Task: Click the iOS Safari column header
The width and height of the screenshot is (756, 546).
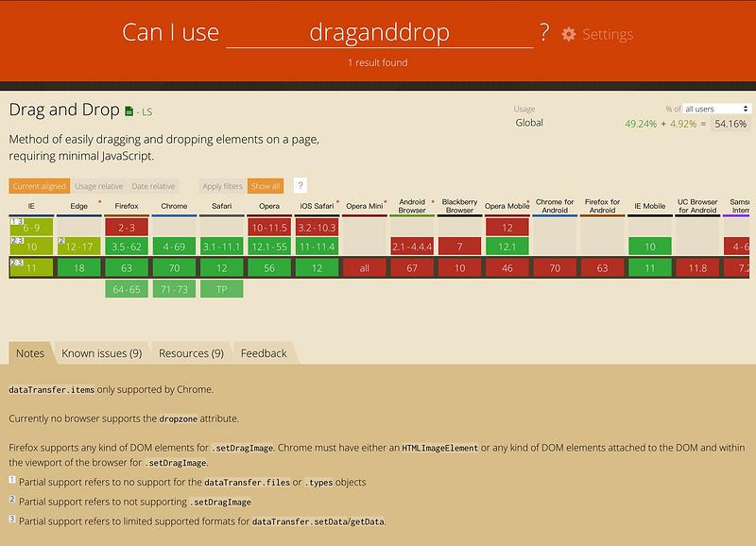Action: (x=317, y=206)
